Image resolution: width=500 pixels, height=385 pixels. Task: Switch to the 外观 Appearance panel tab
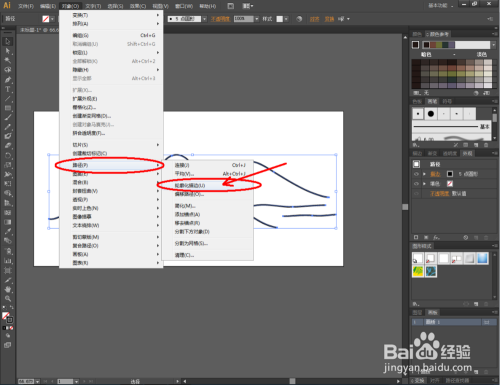point(467,153)
